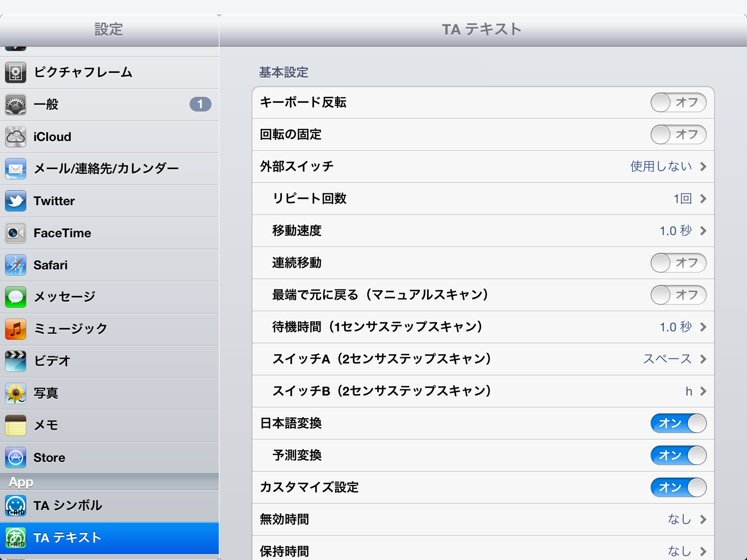The image size is (747, 560).
Task: Open メール/連絡先/カレンダー settings
Action: (109, 169)
